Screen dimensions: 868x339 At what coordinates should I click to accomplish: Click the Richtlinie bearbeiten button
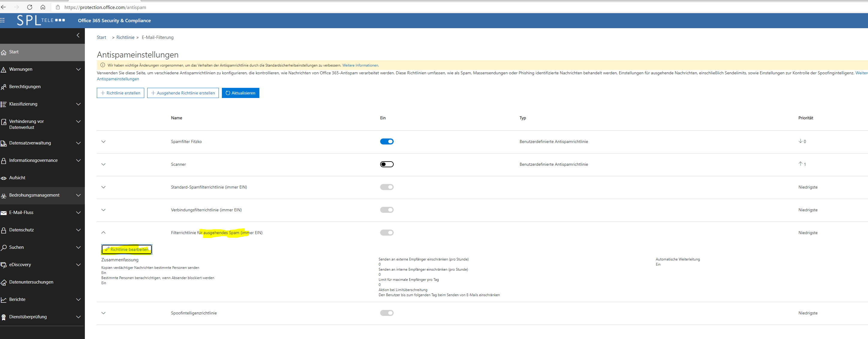click(x=127, y=249)
